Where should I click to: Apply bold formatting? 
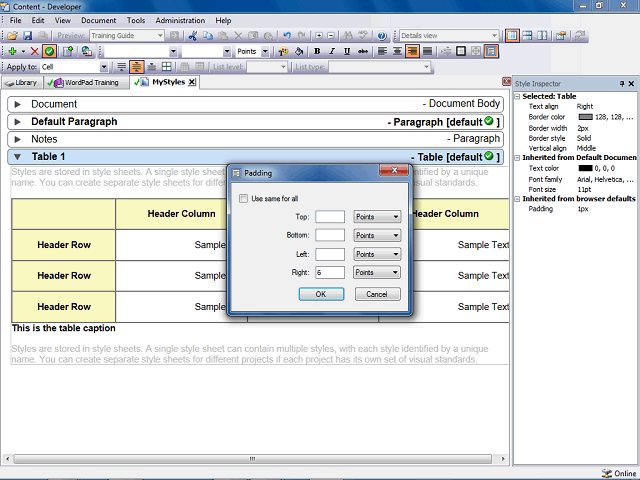[317, 51]
